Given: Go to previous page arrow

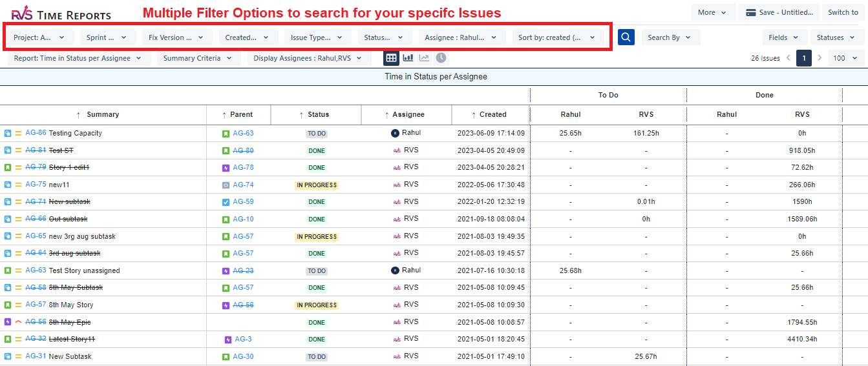Looking at the screenshot, I should (x=788, y=58).
